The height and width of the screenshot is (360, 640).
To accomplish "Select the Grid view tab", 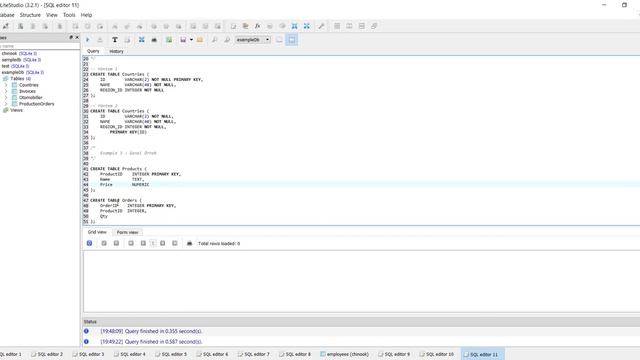I will coord(97,232).
